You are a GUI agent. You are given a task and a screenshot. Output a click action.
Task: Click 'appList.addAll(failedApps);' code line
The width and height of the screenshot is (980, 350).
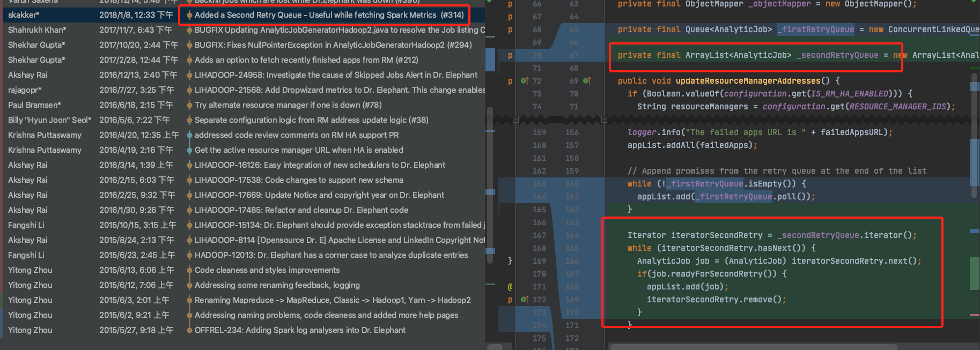click(x=692, y=145)
